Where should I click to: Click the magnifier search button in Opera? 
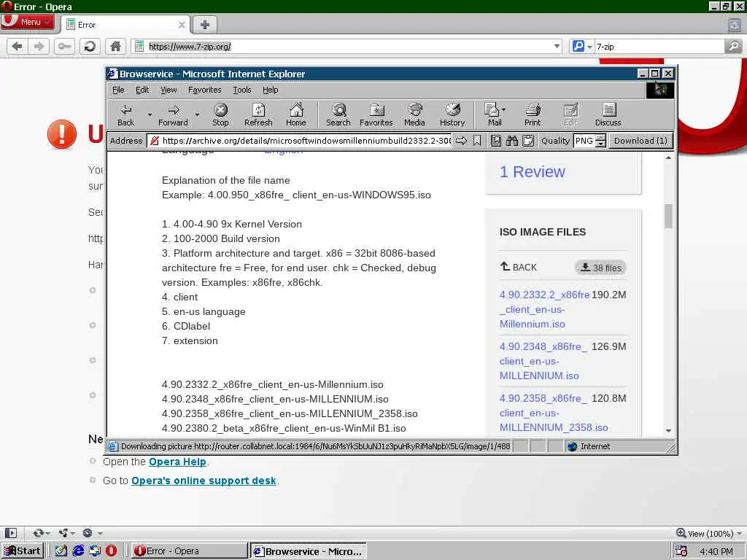[734, 46]
